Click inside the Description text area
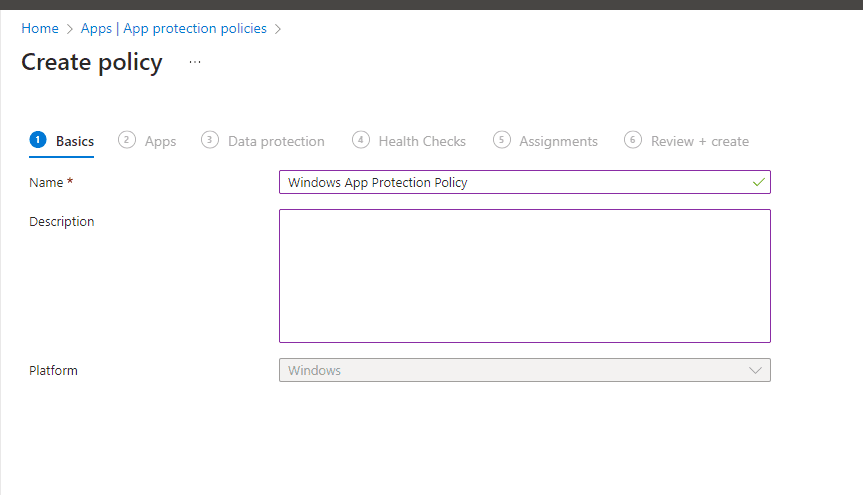Viewport: 863px width, 495px height. pyautogui.click(x=524, y=276)
